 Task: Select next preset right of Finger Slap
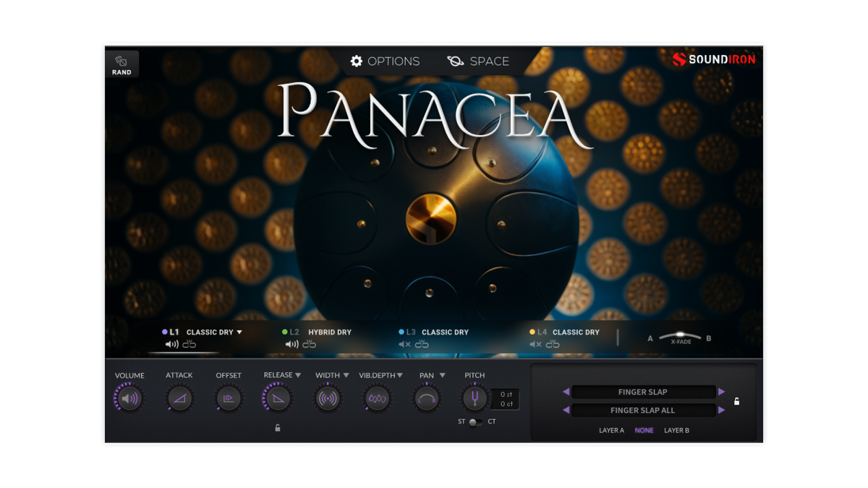721,392
